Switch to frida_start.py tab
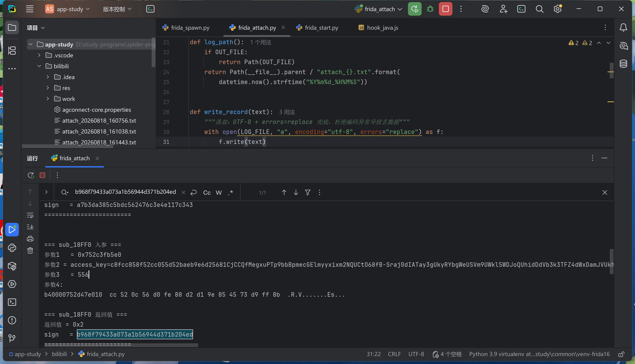Viewport: 635px width, 364px height. click(317, 28)
